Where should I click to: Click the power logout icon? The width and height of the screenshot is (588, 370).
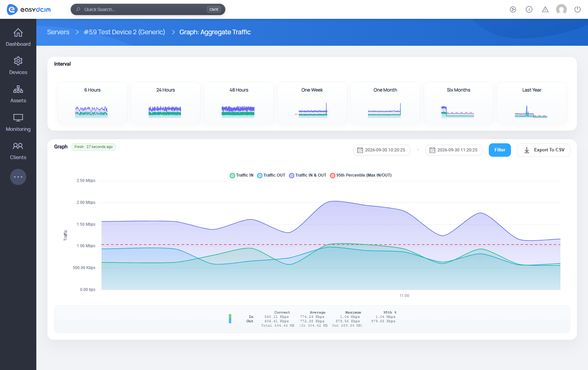tap(578, 9)
